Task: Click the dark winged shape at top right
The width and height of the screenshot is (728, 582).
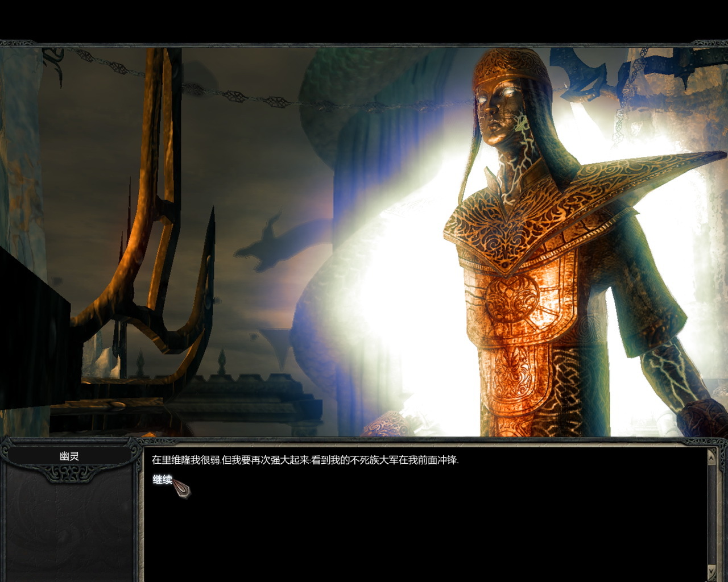Action: coord(586,74)
